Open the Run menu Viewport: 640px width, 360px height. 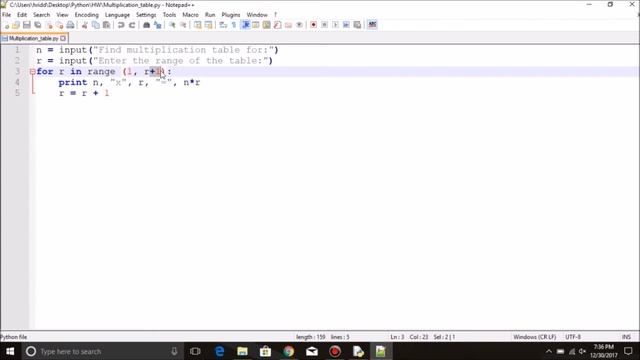point(210,15)
